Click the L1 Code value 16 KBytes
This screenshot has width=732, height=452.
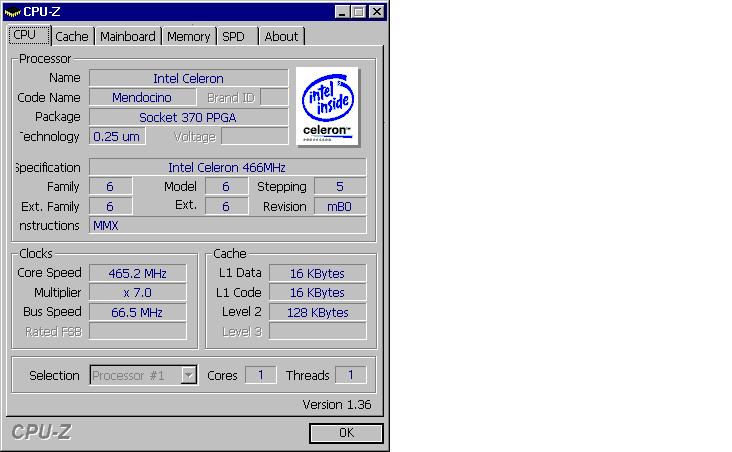[x=317, y=292]
